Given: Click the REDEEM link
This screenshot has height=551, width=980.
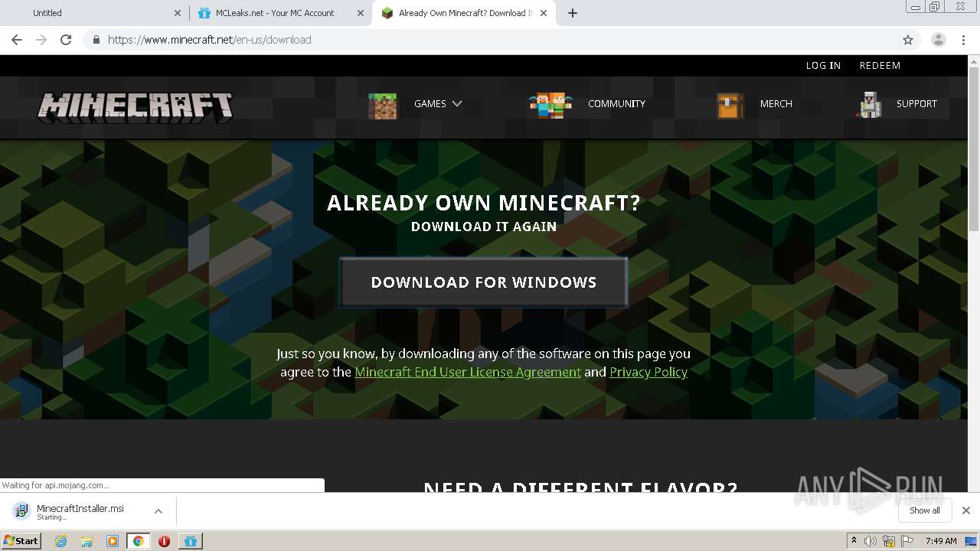Looking at the screenshot, I should [880, 66].
